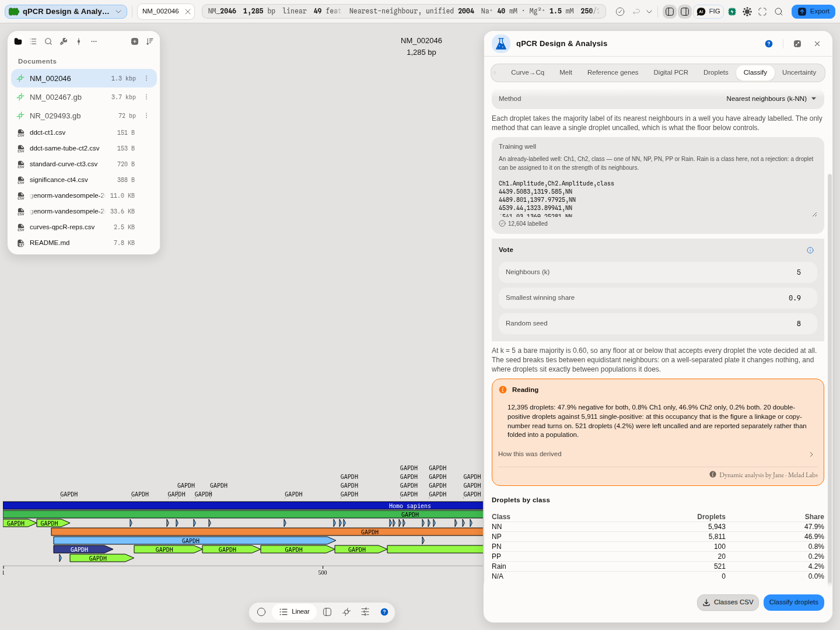Pop out the qPCR panel window icon
This screenshot has width=840, height=630.
(x=797, y=44)
